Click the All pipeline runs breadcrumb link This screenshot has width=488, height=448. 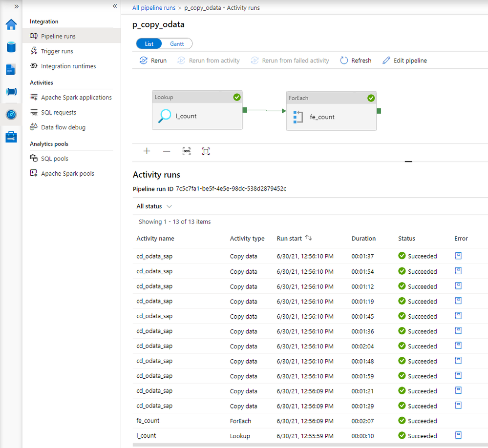tap(154, 8)
